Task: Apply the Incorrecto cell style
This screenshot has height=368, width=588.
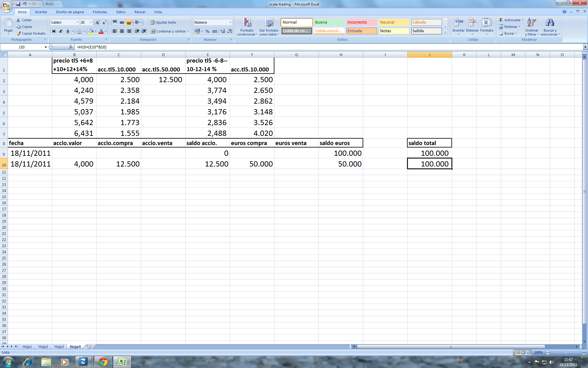Action: tap(361, 22)
